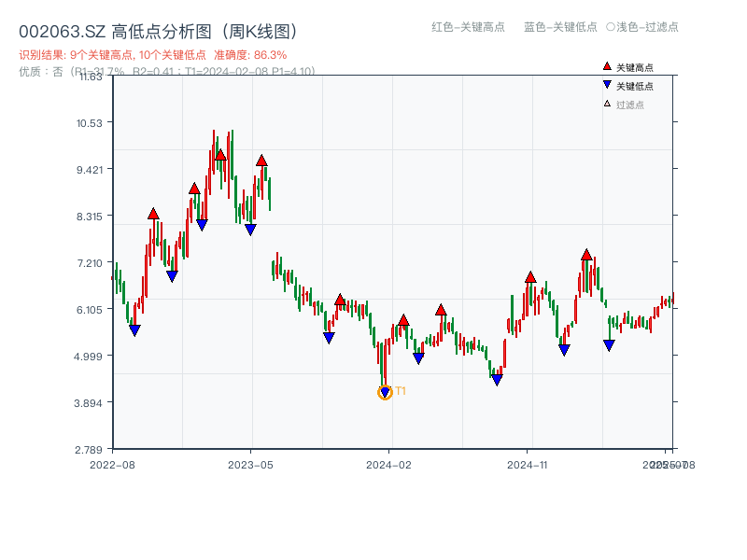This screenshot has height=560, width=747.
Task: Select the last red key-high triangle near 7.4
Action: coord(586,254)
